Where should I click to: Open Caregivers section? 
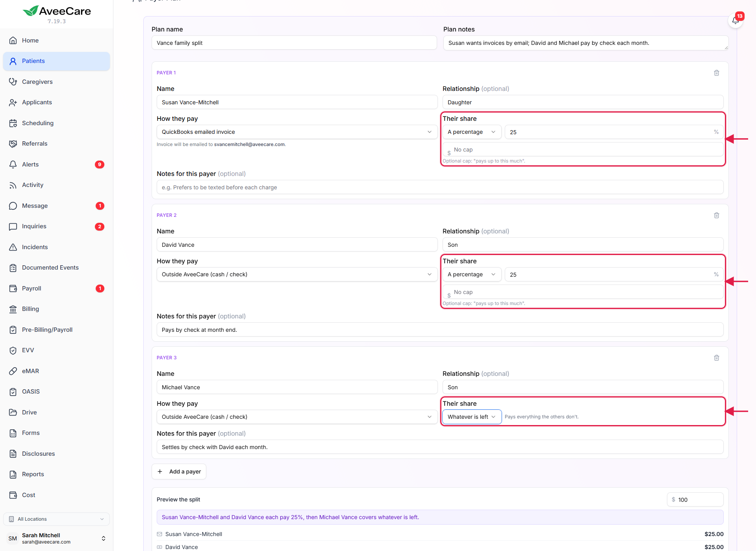point(56,82)
